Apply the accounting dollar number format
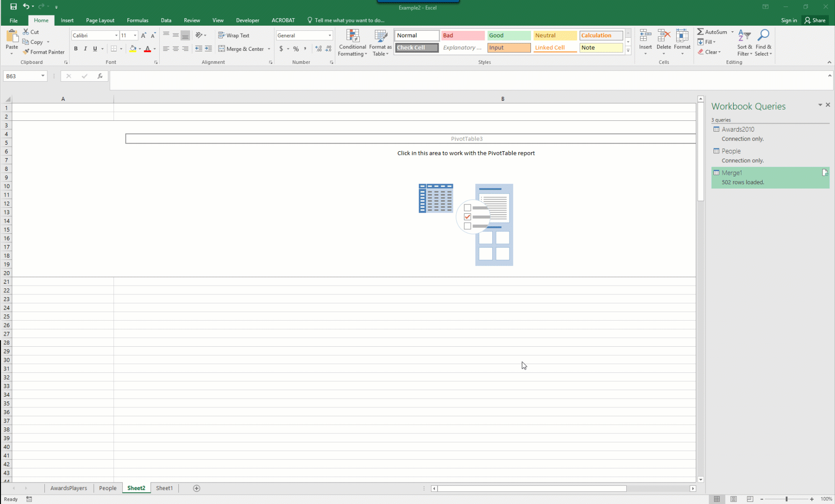Image resolution: width=835 pixels, height=504 pixels. (x=281, y=49)
